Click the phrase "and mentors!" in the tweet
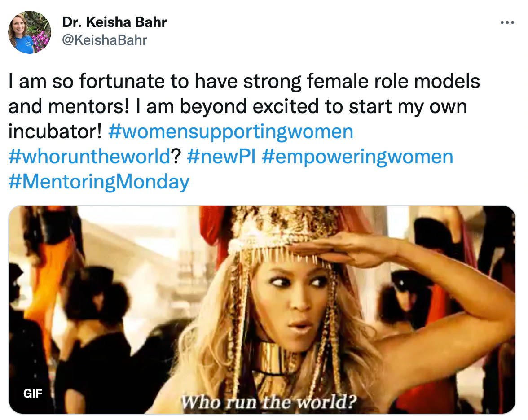 click(69, 107)
